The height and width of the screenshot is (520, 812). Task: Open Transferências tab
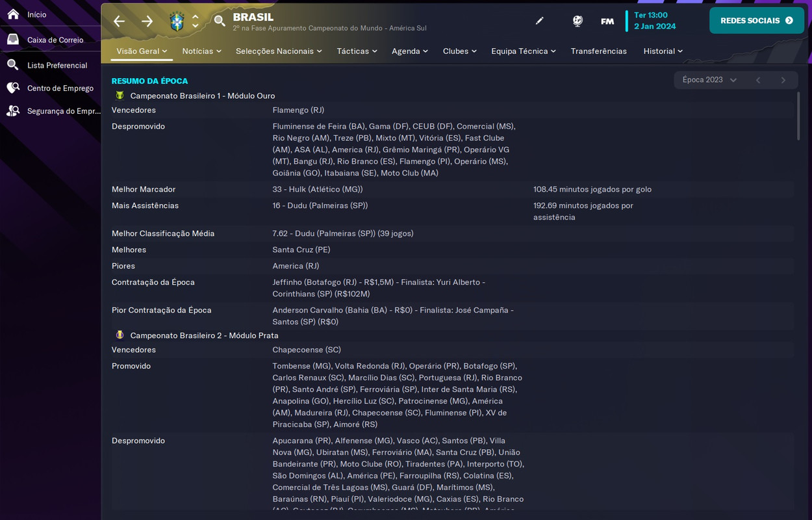click(x=598, y=51)
